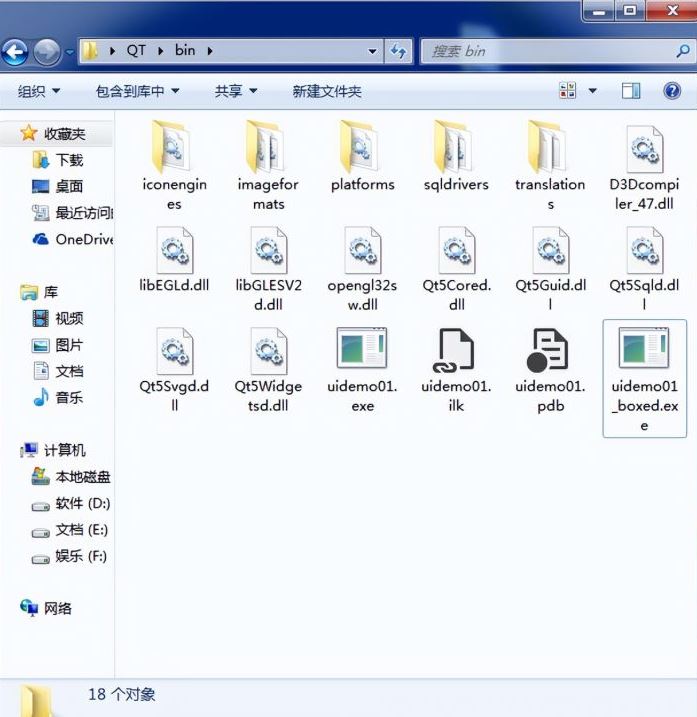Viewport: 697px width, 717px height.
Task: Select the Qt5Svgd.dll file icon
Action: (174, 351)
